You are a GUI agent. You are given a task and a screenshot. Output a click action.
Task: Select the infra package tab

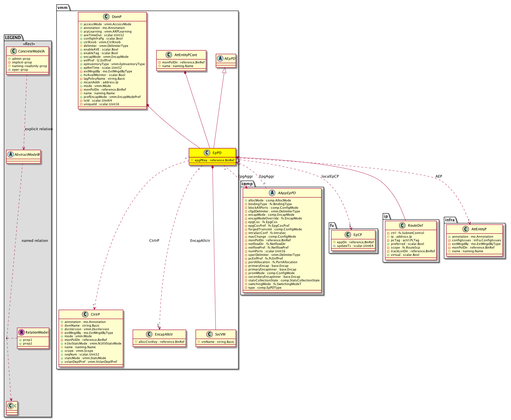point(450,220)
